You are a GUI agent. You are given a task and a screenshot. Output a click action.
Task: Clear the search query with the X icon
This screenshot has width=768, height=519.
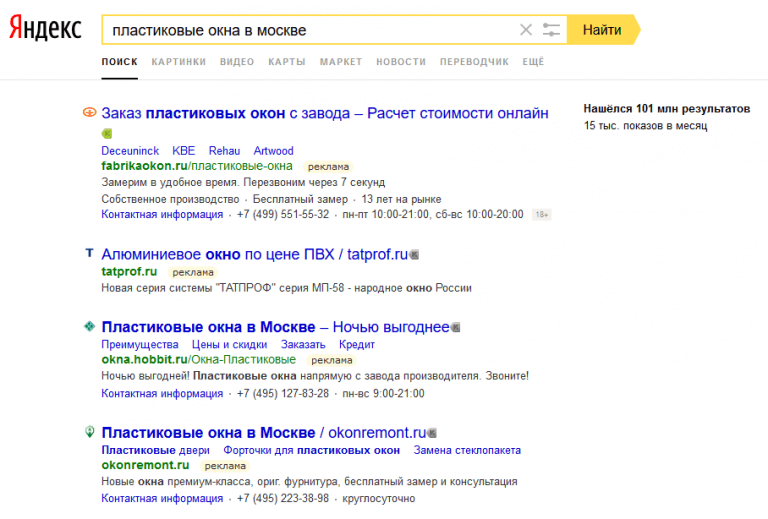pos(526,30)
